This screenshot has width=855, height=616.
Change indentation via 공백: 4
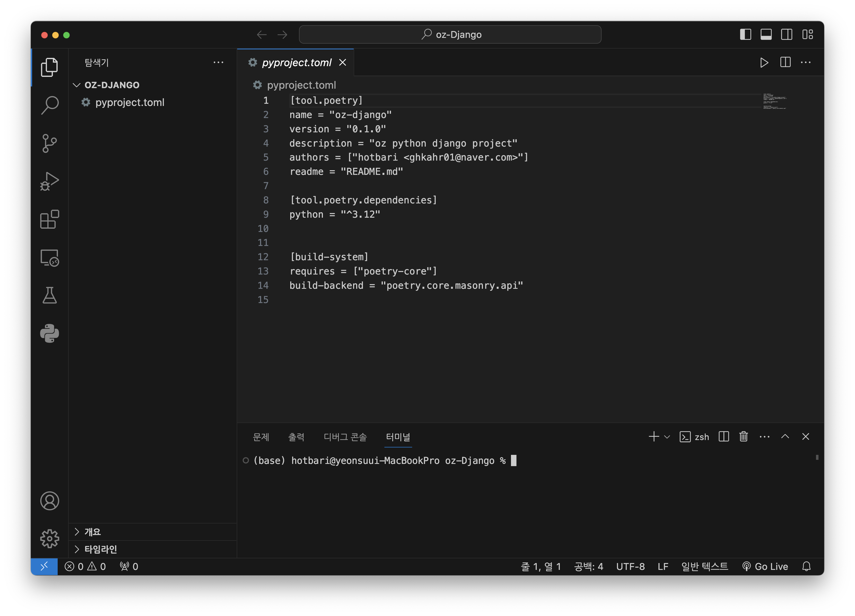(588, 566)
